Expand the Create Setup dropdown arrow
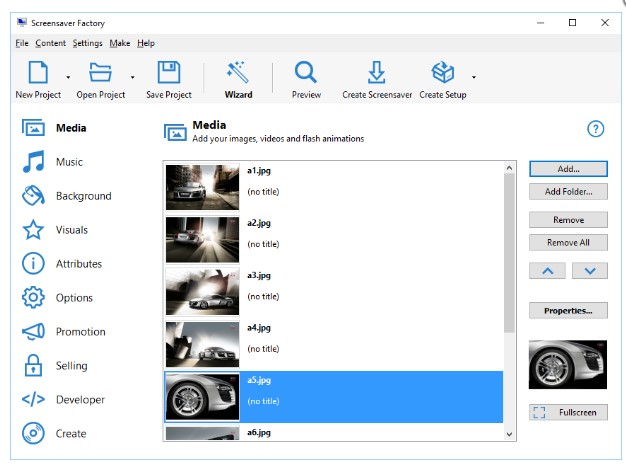The image size is (626, 468). [473, 77]
